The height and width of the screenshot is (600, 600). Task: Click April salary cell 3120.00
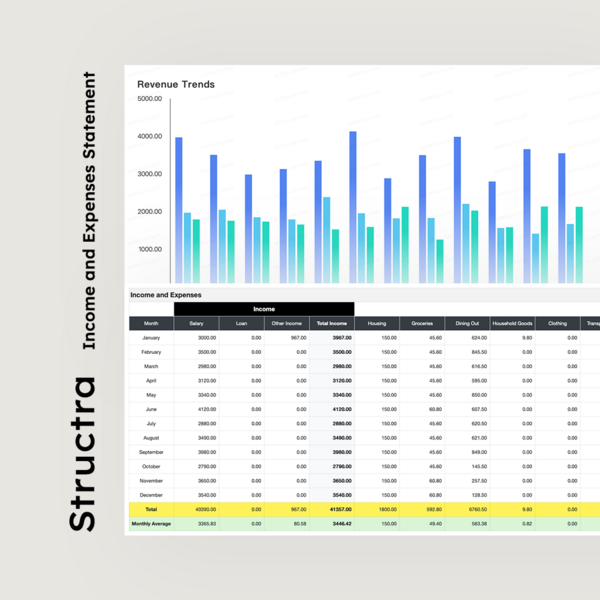click(x=196, y=381)
